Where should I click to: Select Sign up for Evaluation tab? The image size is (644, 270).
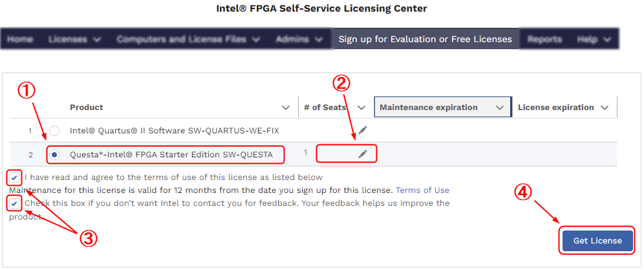pos(425,39)
